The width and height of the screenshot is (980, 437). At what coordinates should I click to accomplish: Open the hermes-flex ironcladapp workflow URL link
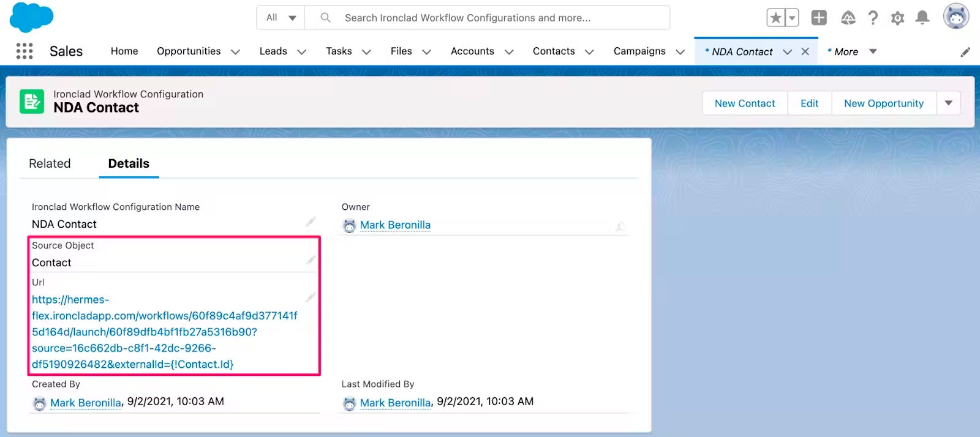165,332
